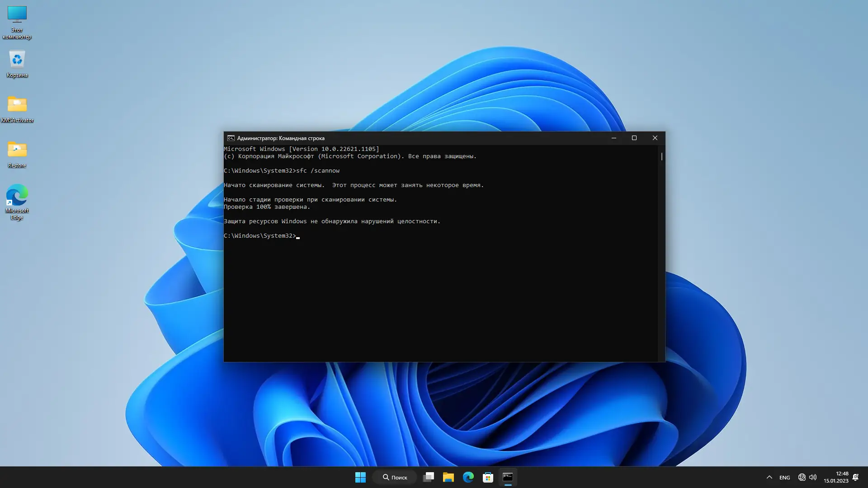Open clock and date 12:48 panel
868x488 pixels.
point(836,477)
